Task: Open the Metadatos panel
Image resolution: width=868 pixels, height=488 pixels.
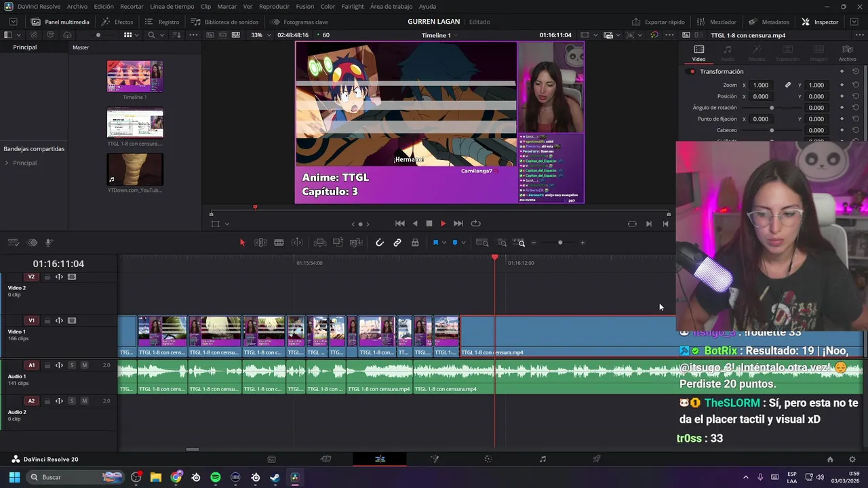Action: [769, 22]
